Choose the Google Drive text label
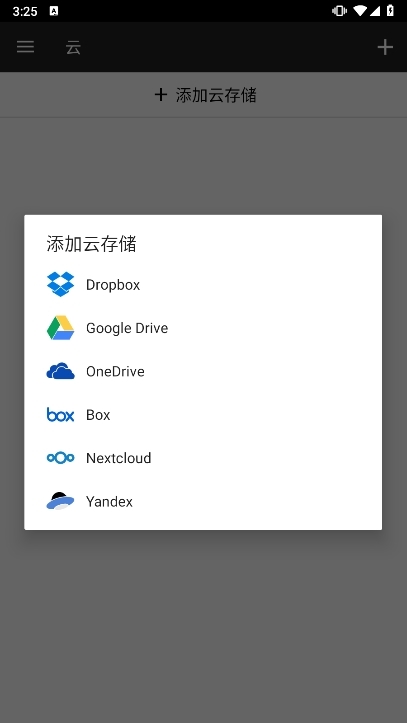Viewport: 407px width, 723px height. pos(127,328)
